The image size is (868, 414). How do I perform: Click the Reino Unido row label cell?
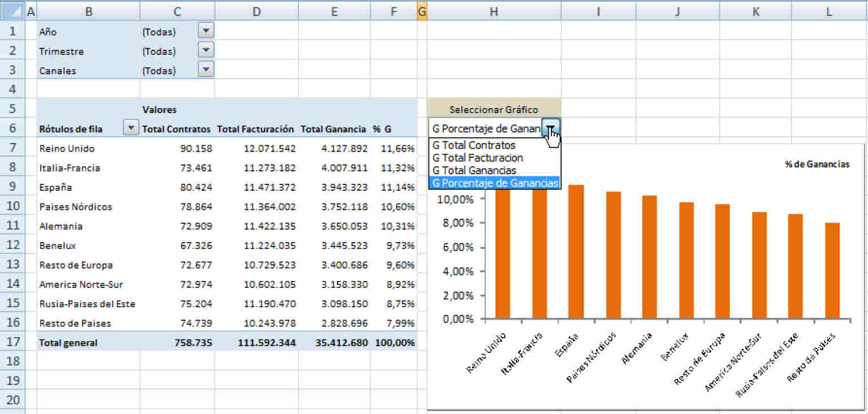pos(67,149)
